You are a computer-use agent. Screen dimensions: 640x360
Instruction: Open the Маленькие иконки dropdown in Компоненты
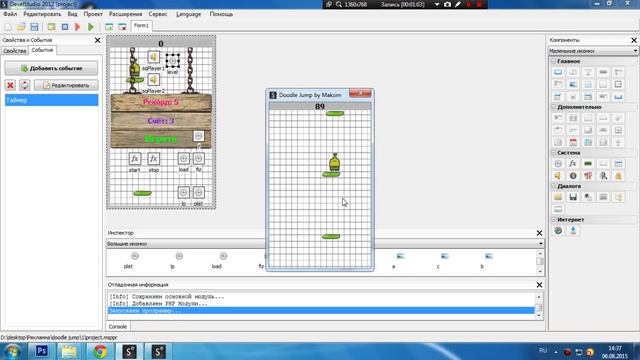point(593,51)
